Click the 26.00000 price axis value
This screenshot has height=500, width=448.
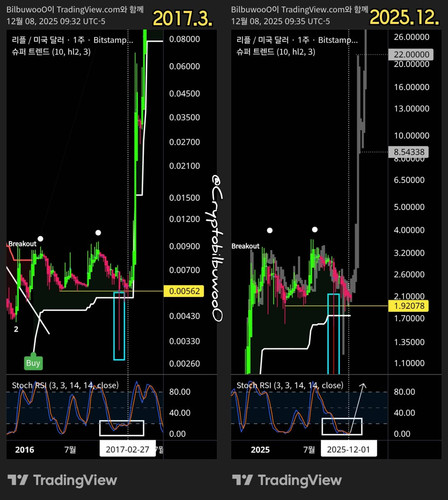click(x=411, y=37)
